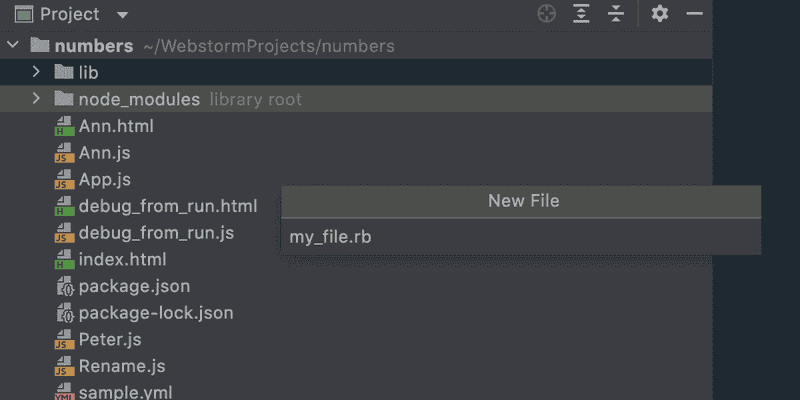Click the 'library root' label text
Viewport: 800px width, 400px height.
click(256, 99)
